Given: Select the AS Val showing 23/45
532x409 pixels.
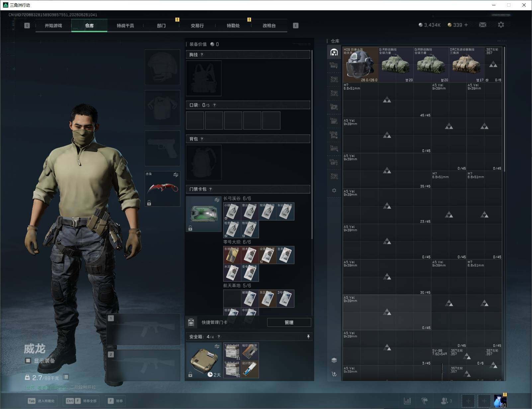Looking at the screenshot, I should point(387,206).
